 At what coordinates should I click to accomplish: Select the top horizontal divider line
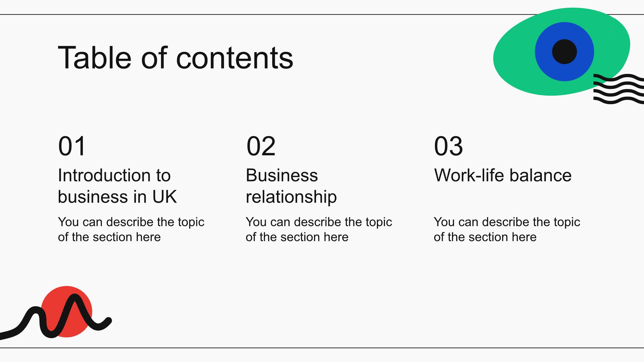point(239,14)
